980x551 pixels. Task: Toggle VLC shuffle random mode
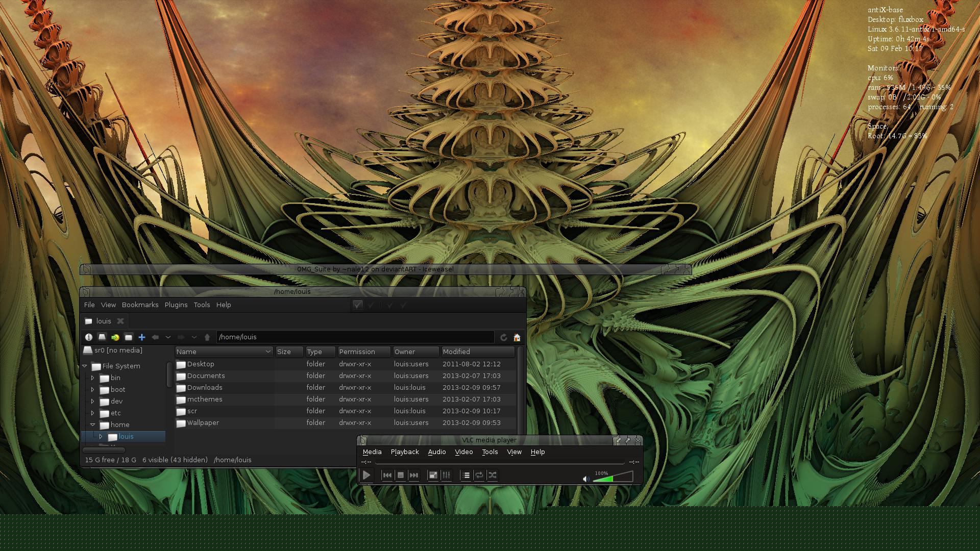pos(492,475)
